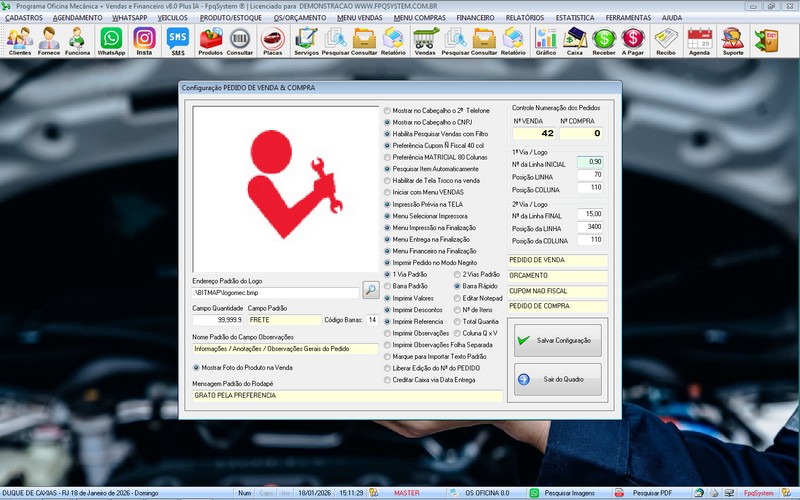Image resolution: width=800 pixels, height=500 pixels.
Task: Click the Placas toolbar icon
Action: pyautogui.click(x=272, y=40)
